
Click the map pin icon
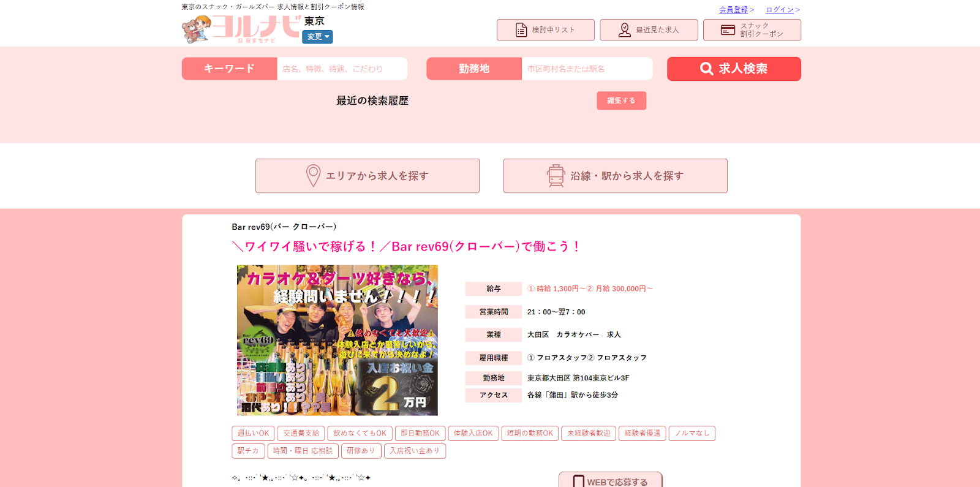(x=313, y=176)
